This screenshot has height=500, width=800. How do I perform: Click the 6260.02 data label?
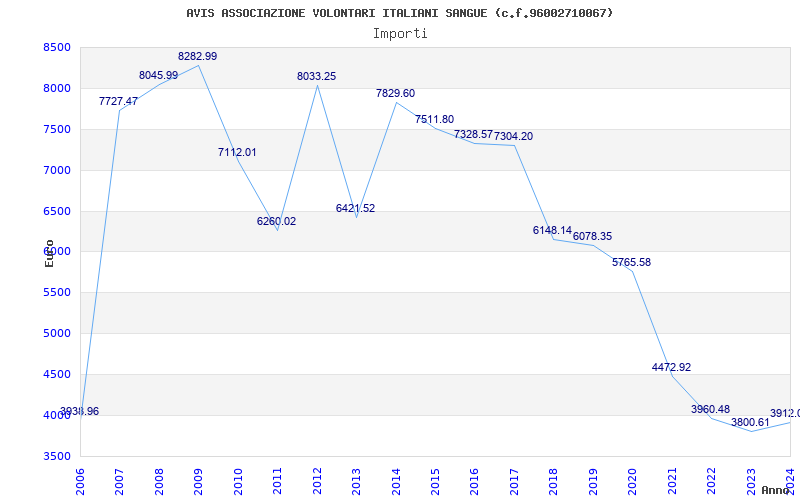(277, 222)
